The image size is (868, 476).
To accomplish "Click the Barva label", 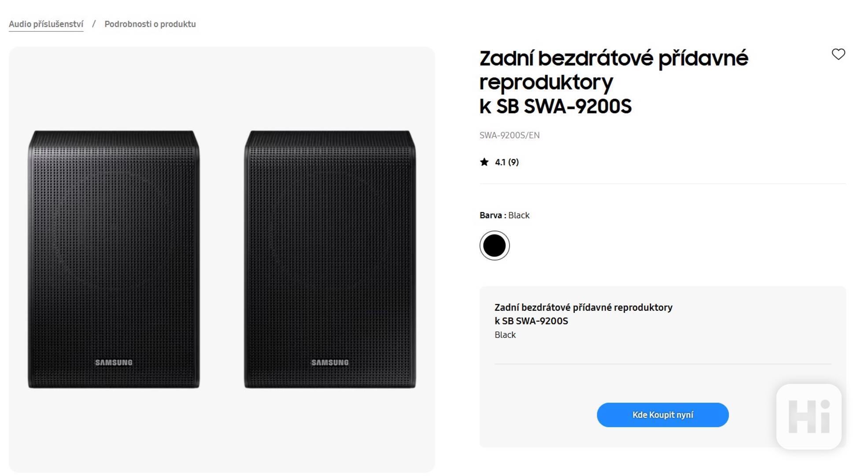I will pyautogui.click(x=491, y=216).
